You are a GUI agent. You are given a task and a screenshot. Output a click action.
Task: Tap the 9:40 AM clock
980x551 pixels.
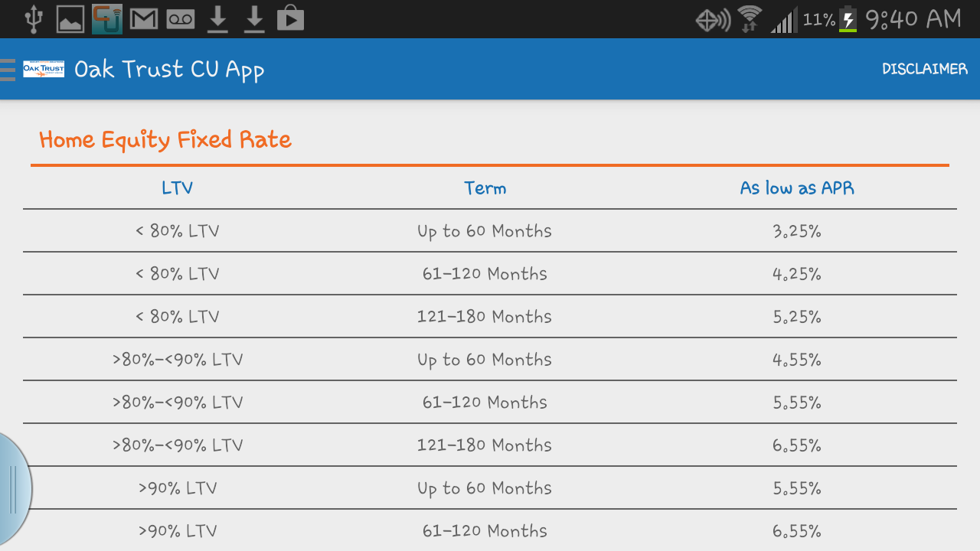coord(913,19)
